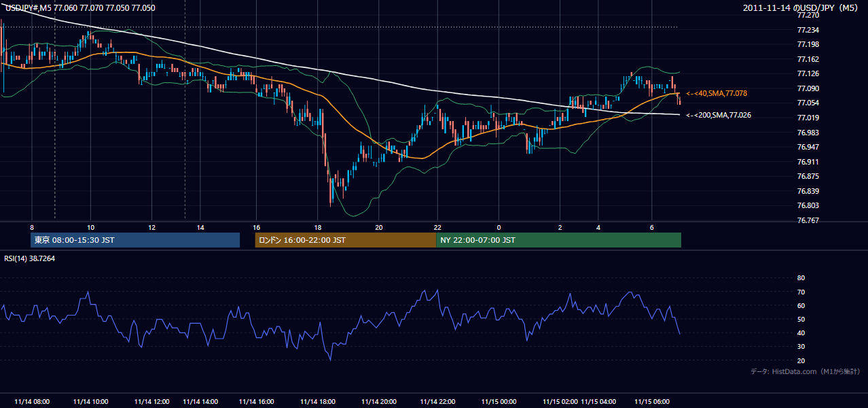Click the 200 SMA 77.026 label

click(x=719, y=115)
